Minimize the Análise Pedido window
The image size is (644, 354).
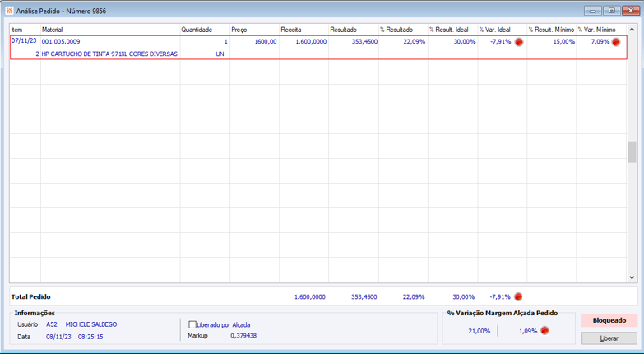coord(593,11)
